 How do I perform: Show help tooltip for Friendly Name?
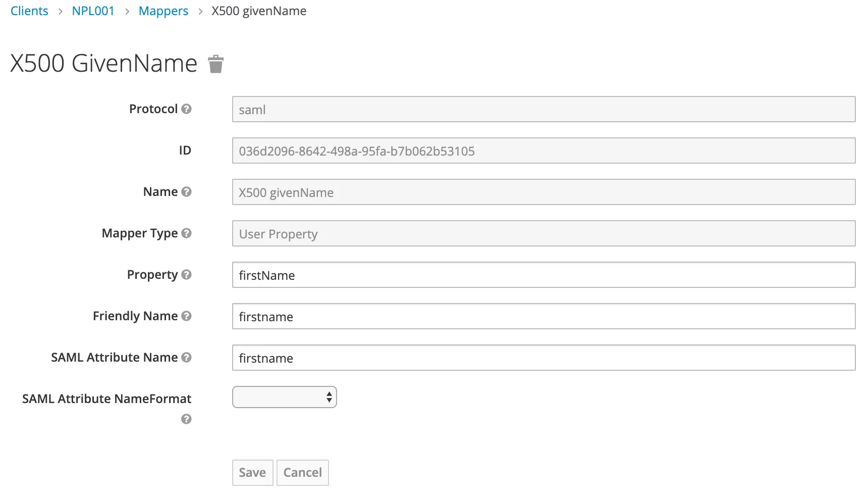(x=186, y=316)
